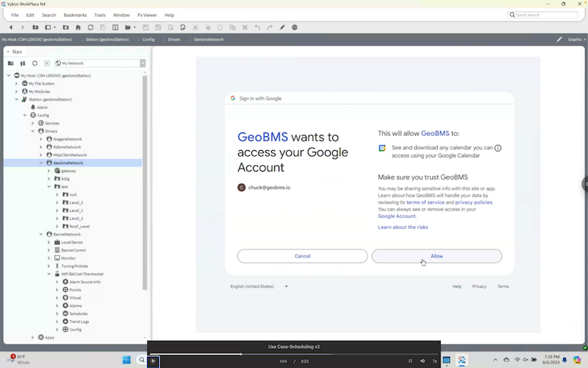588x368 pixels.
Task: Click the Allow button
Action: point(437,256)
